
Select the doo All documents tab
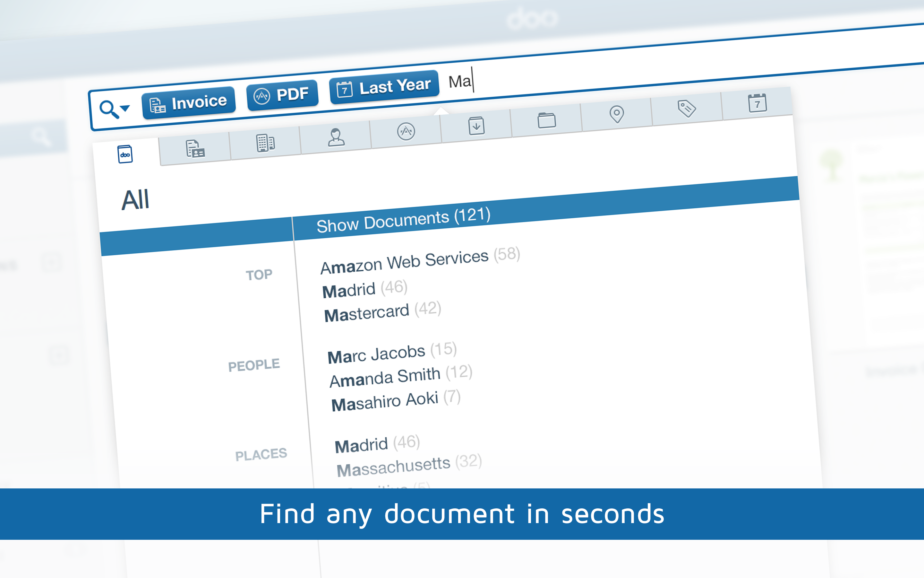point(125,154)
